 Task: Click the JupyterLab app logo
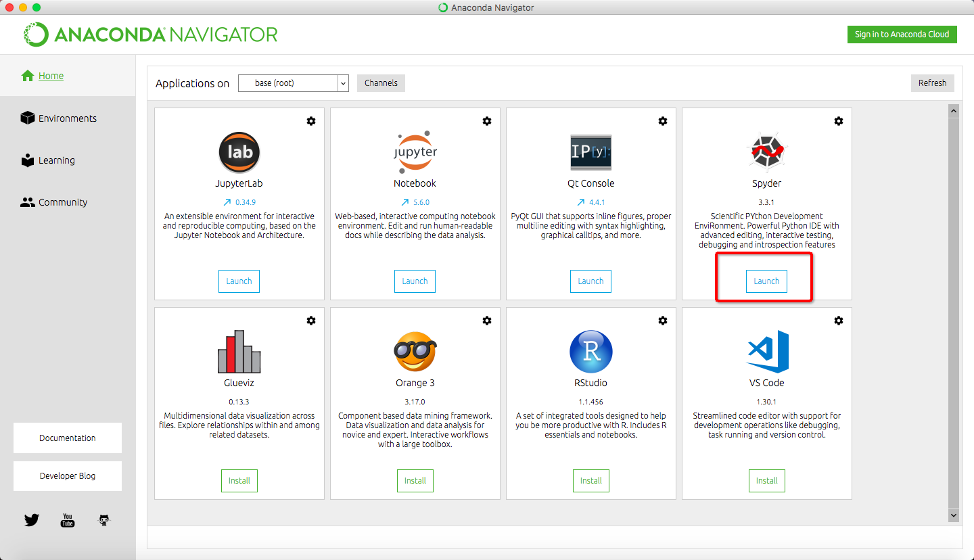coord(239,152)
